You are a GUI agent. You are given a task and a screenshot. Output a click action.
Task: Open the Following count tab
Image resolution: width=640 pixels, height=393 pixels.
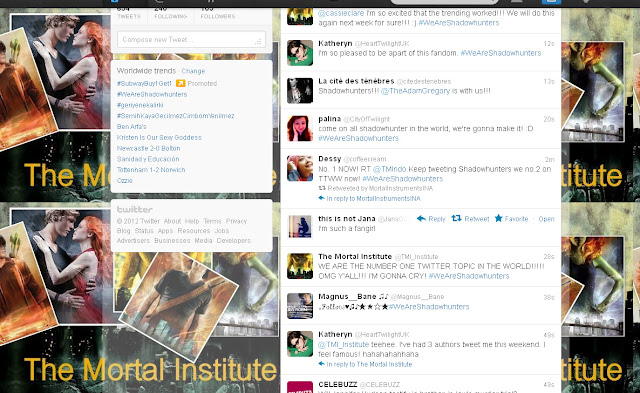pyautogui.click(x=171, y=13)
